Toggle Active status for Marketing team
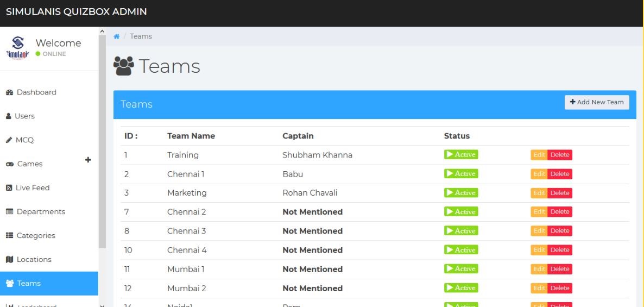Screen dimensions: 644x307 461,193
